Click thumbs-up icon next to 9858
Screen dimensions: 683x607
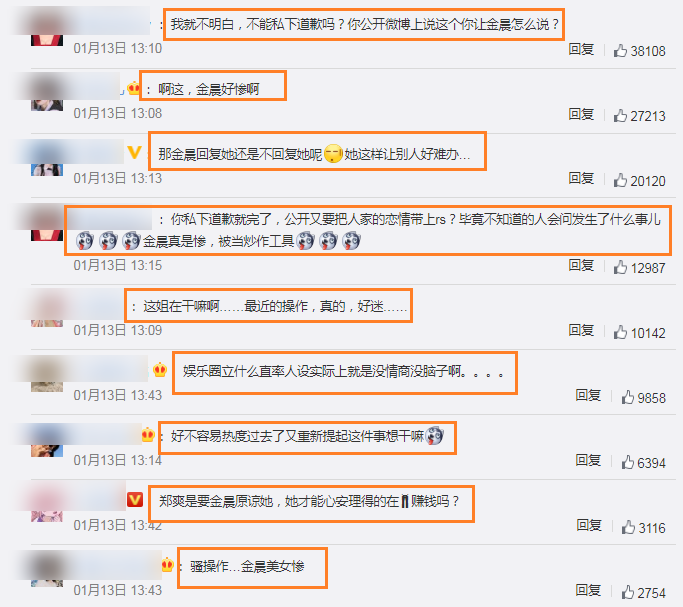click(628, 398)
